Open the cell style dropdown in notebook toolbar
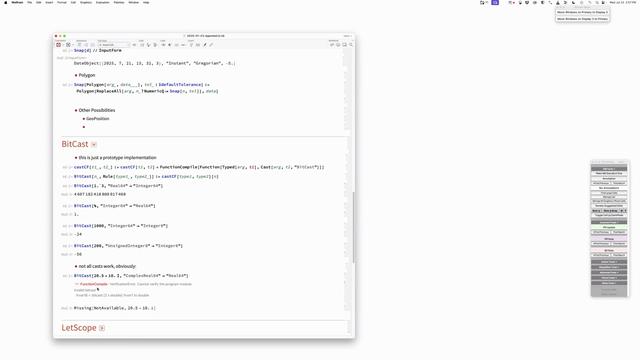640x360 pixels. 114,45
